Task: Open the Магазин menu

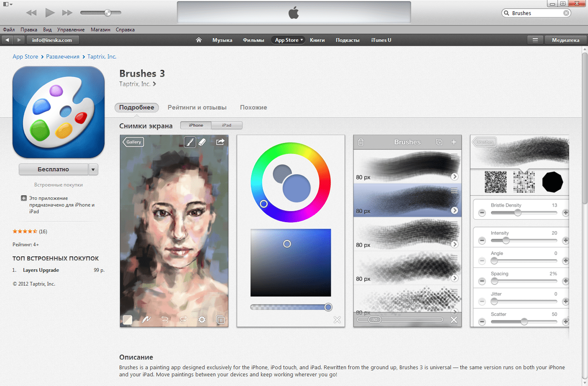Action: (x=100, y=30)
